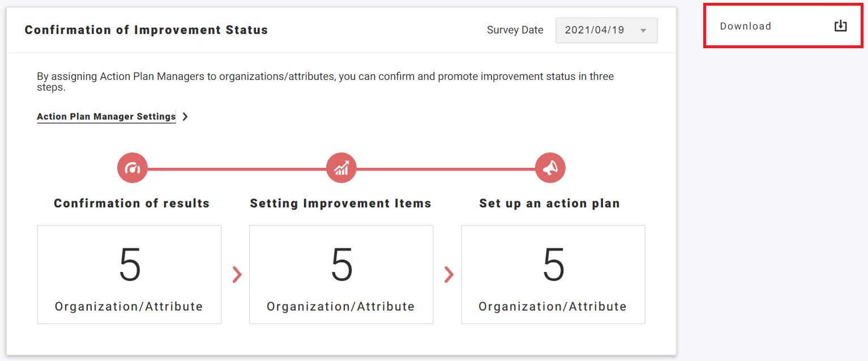Screen dimensions: 868x361
Task: Click the gauge icon for results confirmation
Action: click(x=132, y=168)
